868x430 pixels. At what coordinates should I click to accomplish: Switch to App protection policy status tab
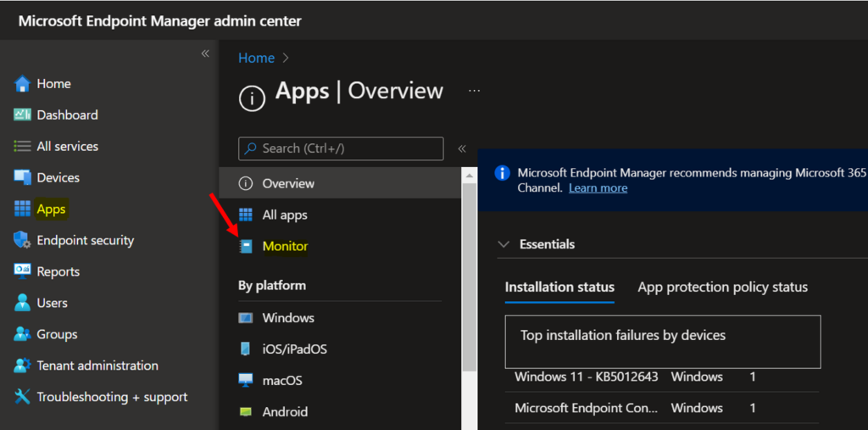point(722,287)
